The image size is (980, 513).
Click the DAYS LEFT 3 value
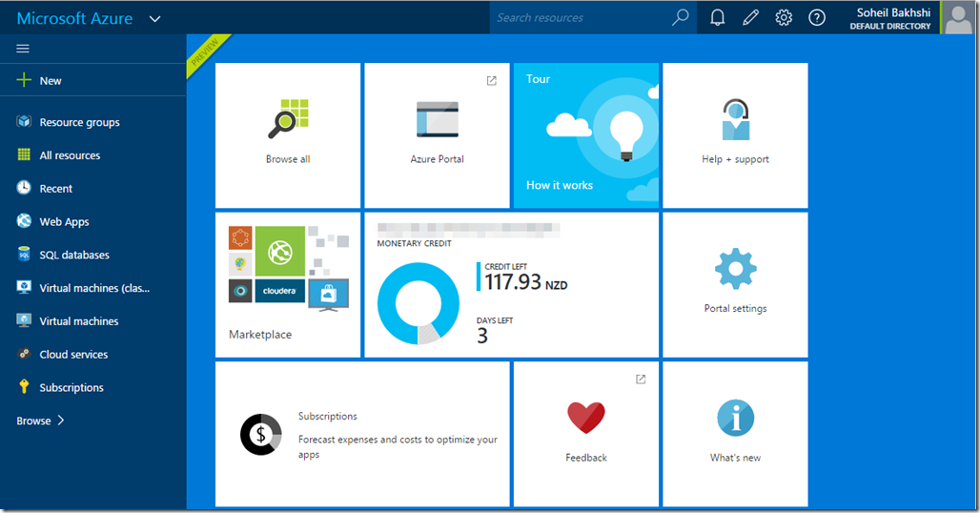click(x=482, y=337)
